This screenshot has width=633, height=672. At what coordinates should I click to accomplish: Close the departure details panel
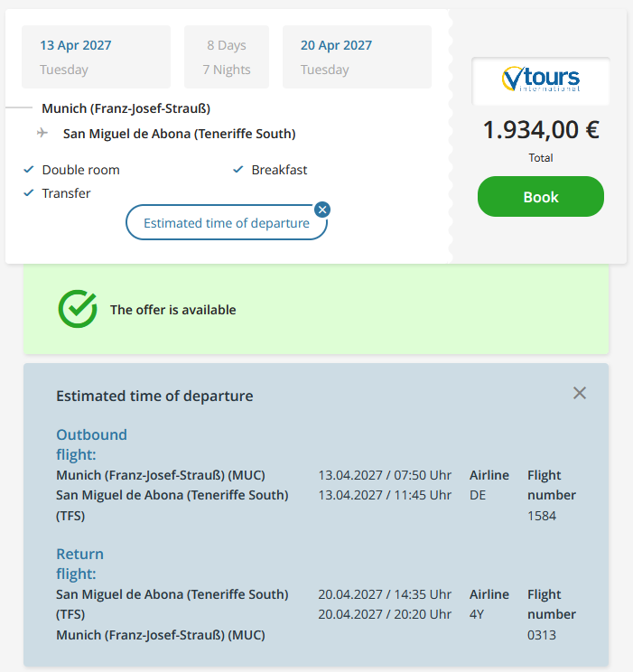point(580,393)
